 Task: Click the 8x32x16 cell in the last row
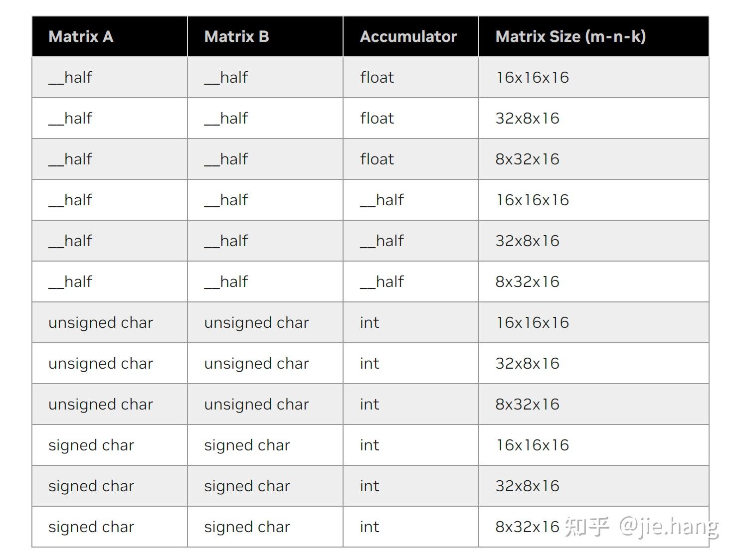coord(527,527)
